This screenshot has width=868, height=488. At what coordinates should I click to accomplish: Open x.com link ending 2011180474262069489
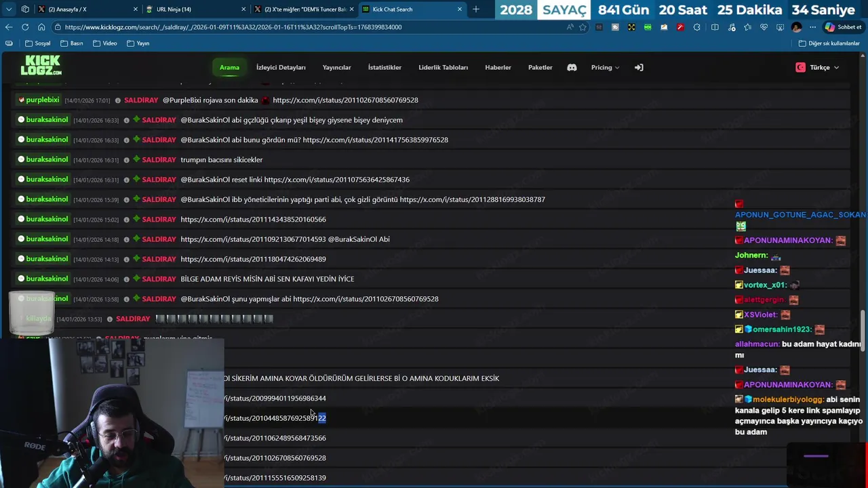(x=253, y=259)
